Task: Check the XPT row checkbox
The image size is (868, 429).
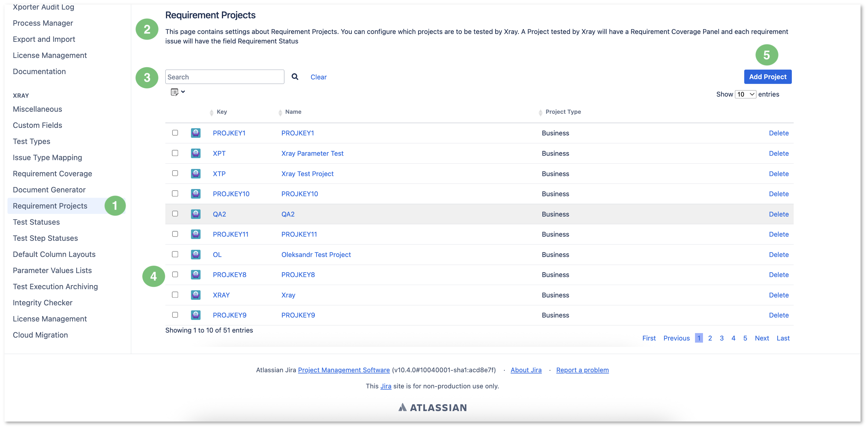Action: [x=175, y=153]
